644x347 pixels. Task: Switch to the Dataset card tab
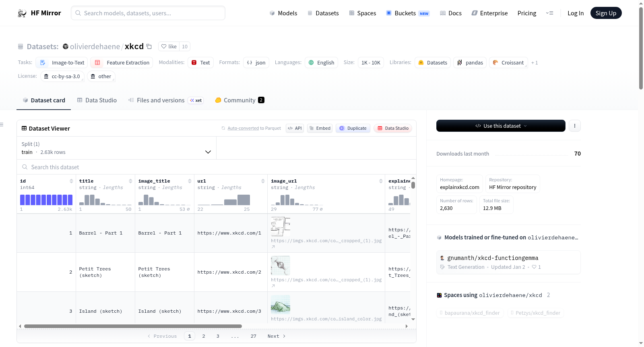click(x=44, y=100)
